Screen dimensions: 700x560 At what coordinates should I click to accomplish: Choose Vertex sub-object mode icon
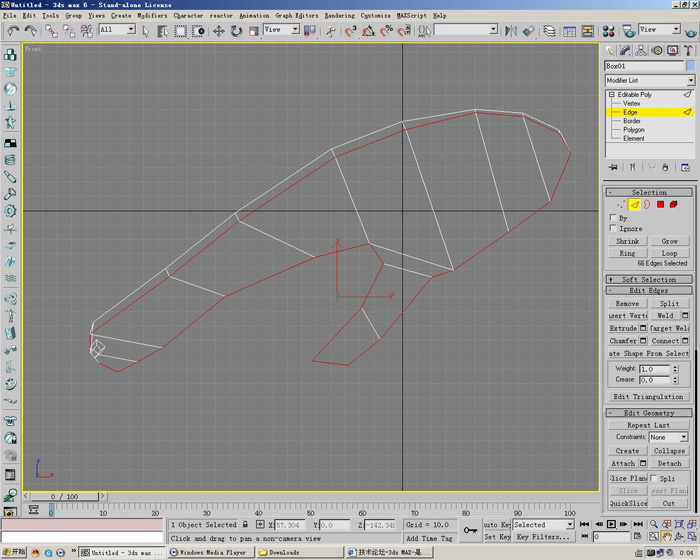pos(620,205)
